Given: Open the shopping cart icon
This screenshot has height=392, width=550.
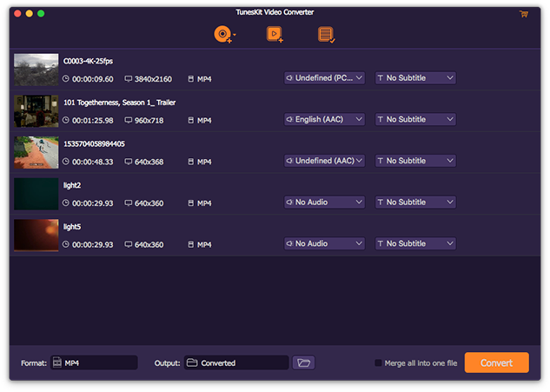Looking at the screenshot, I should pos(524,14).
